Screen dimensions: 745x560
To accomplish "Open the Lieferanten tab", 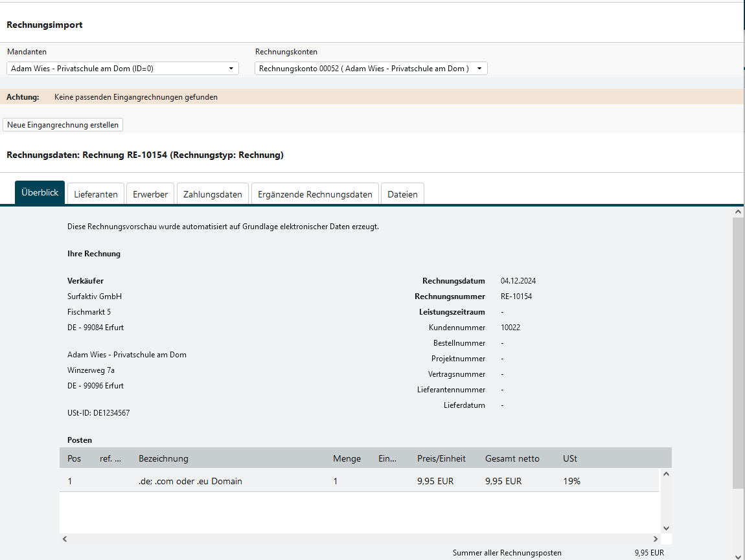I will pyautogui.click(x=96, y=194).
